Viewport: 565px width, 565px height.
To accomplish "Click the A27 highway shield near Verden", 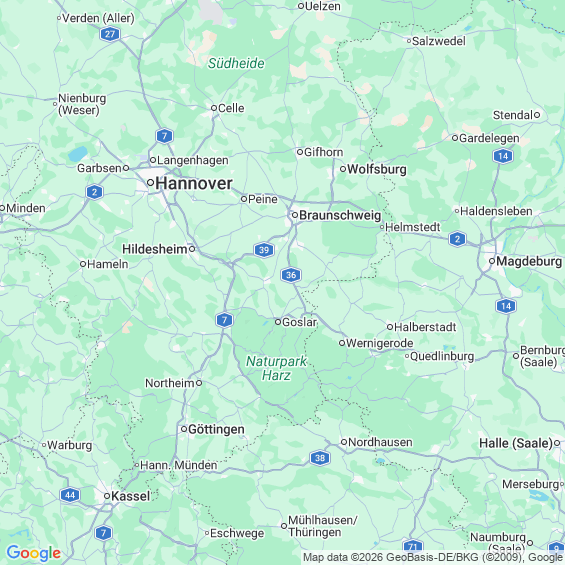I will [x=110, y=34].
